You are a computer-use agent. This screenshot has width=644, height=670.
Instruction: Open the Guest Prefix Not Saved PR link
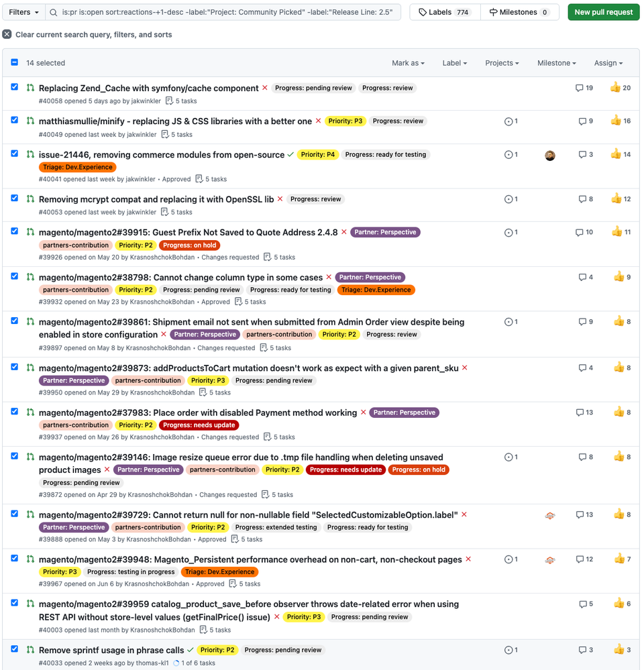[189, 233]
